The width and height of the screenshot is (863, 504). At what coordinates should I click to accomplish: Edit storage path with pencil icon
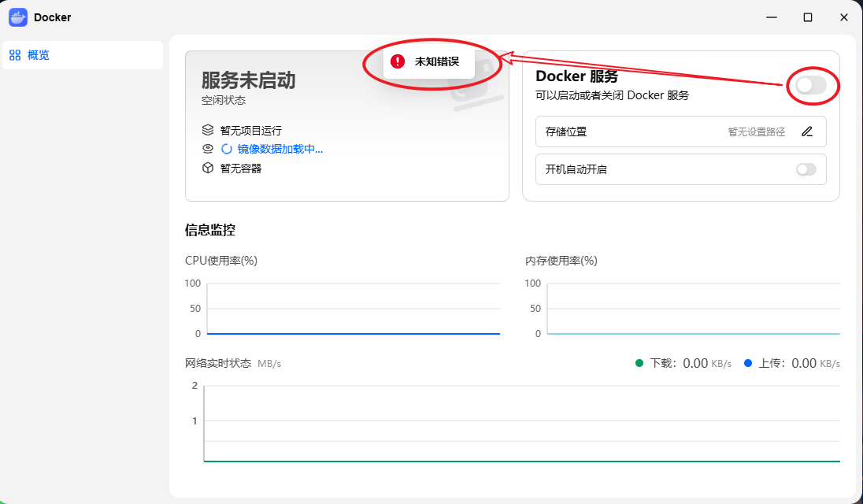point(807,132)
